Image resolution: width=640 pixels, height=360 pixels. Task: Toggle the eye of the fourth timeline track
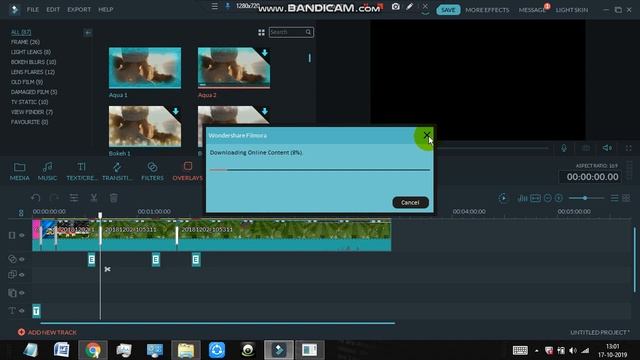(x=22, y=293)
